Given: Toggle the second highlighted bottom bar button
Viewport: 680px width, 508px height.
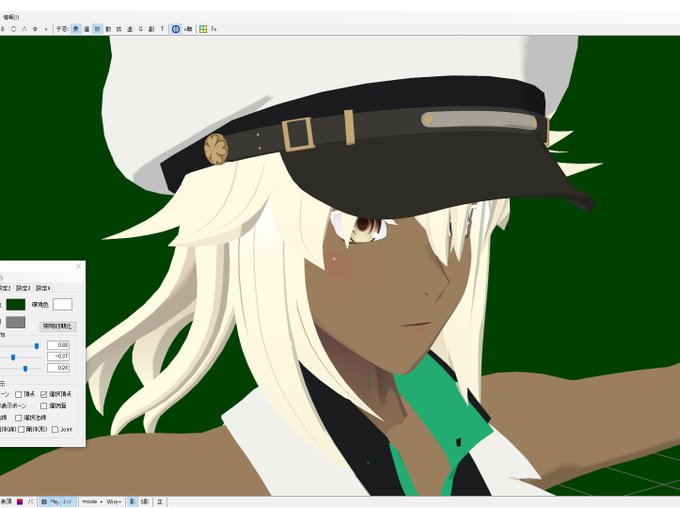Looking at the screenshot, I should coord(55,502).
